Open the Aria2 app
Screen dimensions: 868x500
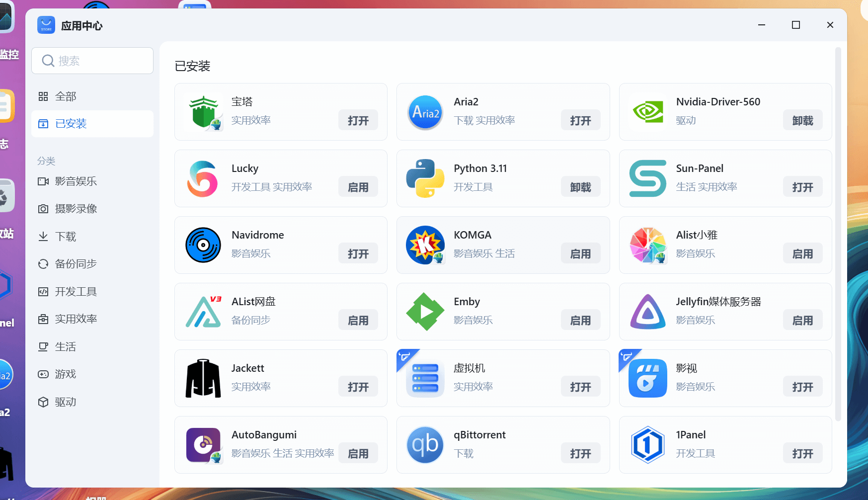[580, 120]
